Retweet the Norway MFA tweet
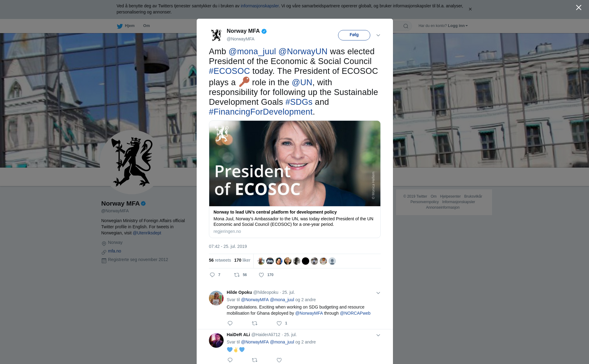This screenshot has width=589, height=364. click(x=237, y=275)
